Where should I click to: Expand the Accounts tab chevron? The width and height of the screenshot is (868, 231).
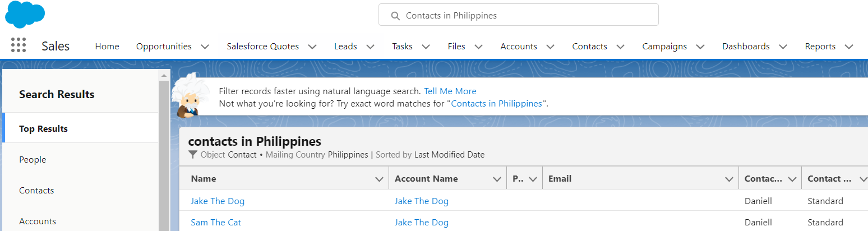(550, 47)
